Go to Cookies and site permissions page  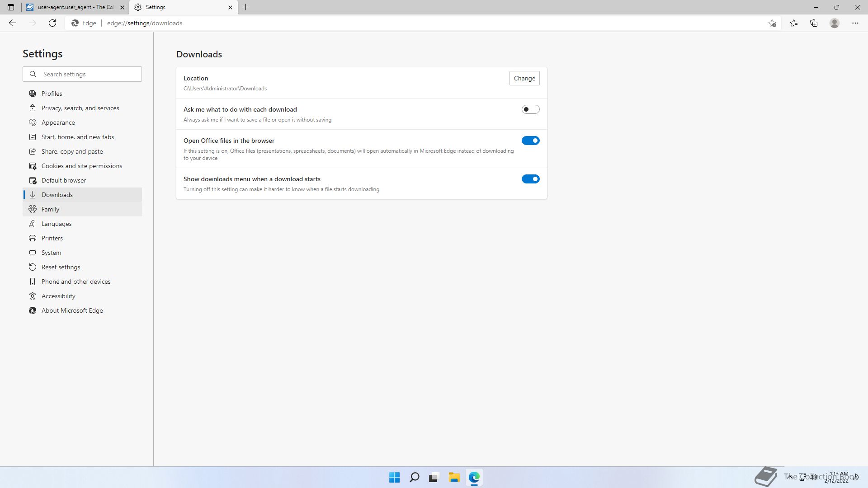click(82, 166)
